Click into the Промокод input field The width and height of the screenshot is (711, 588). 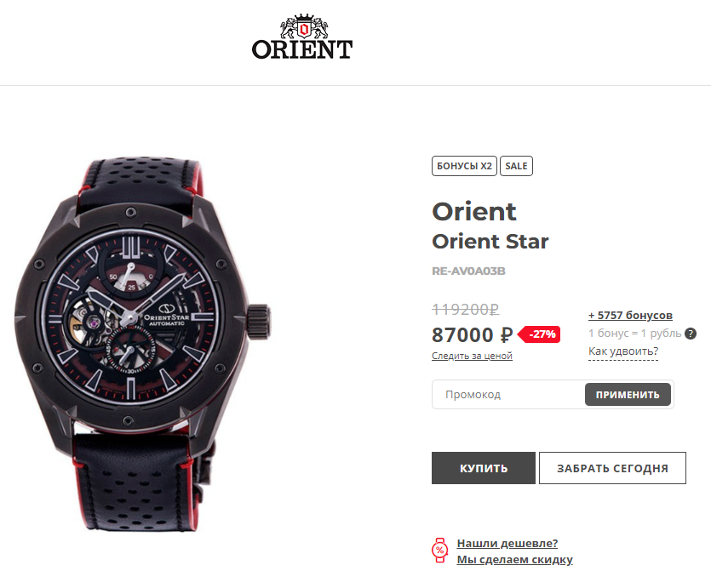click(x=507, y=395)
